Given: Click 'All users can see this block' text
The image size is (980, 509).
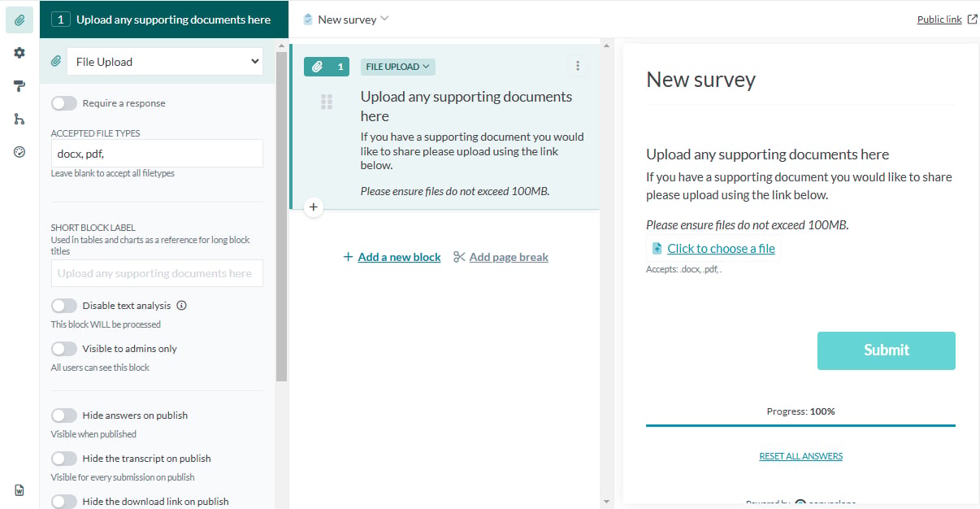Looking at the screenshot, I should (100, 368).
